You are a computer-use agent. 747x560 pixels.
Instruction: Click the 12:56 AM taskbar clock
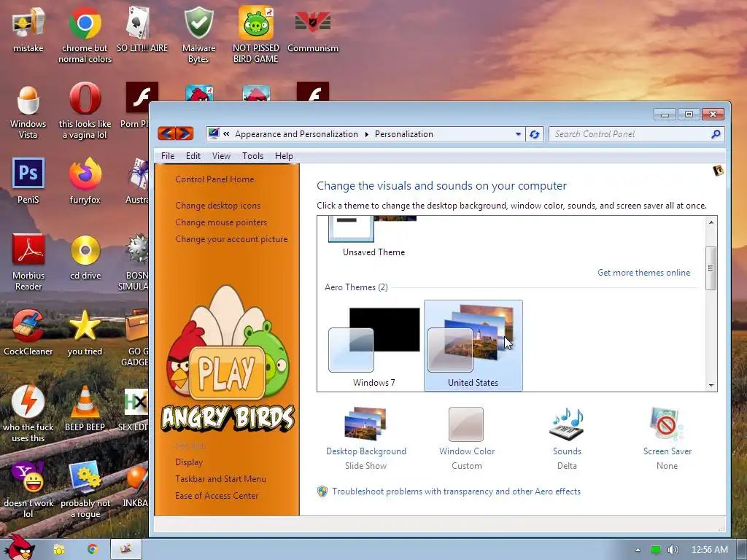pos(709,550)
